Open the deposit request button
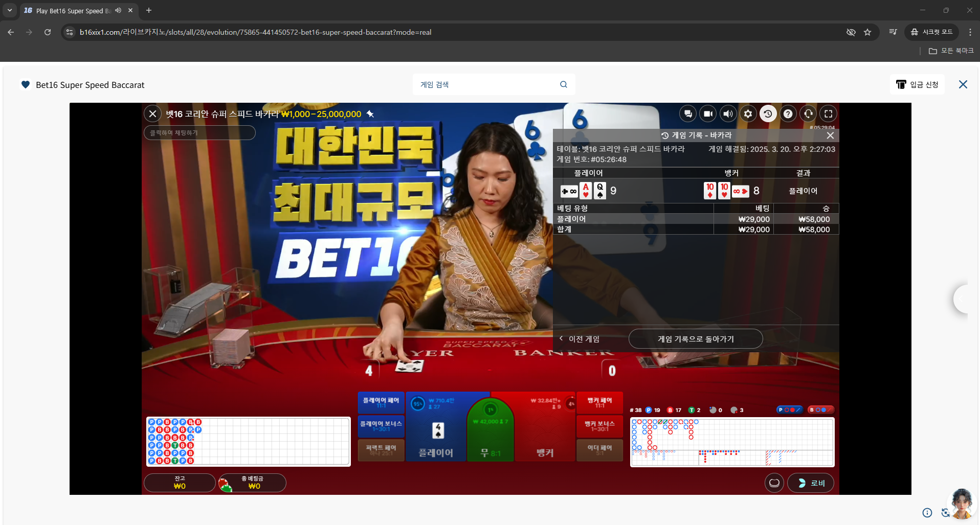The height and width of the screenshot is (525, 980). click(917, 85)
